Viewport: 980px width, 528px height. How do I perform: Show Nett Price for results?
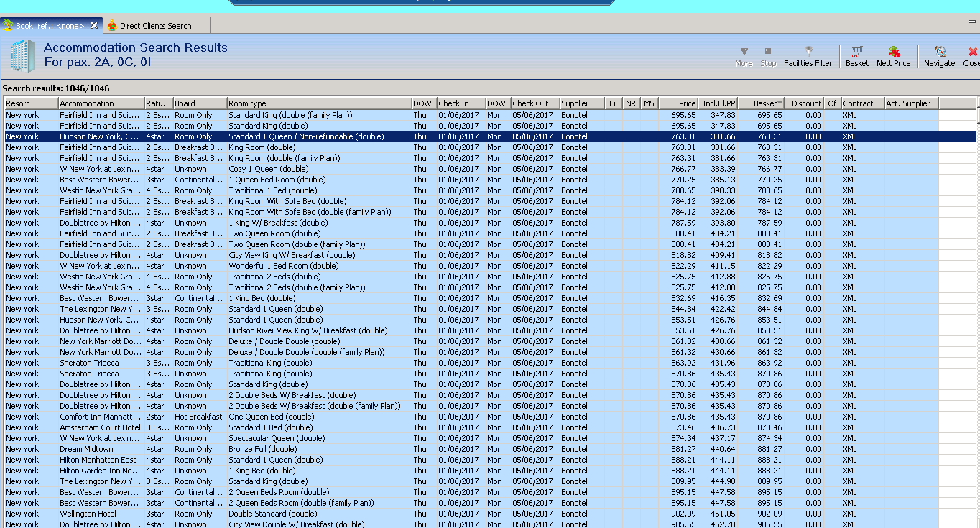click(893, 57)
